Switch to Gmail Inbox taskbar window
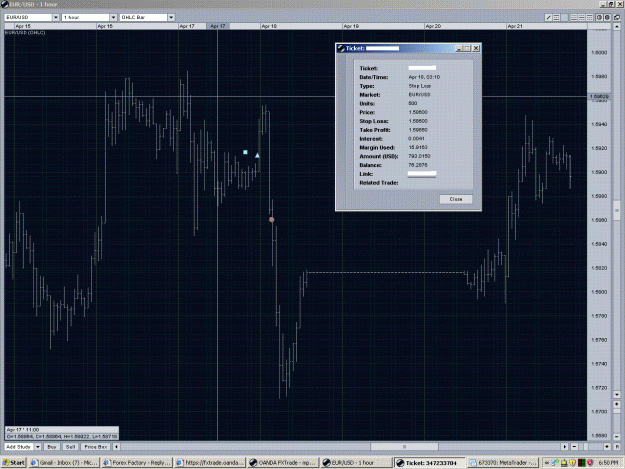Image resolution: width=625 pixels, height=469 pixels. 64,463
